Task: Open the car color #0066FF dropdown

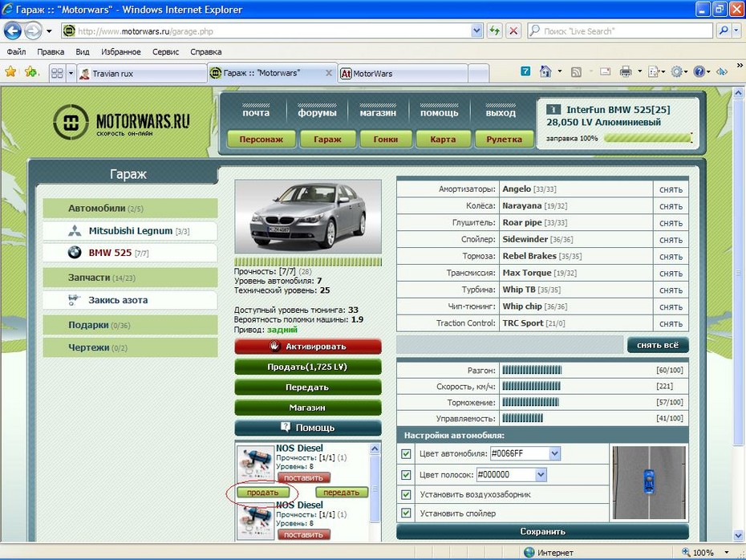Action: click(x=554, y=454)
